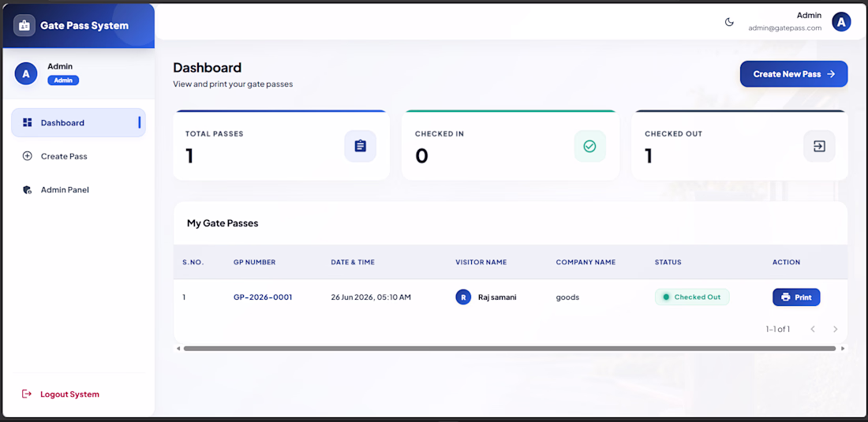Click the STATUS column header

point(668,262)
